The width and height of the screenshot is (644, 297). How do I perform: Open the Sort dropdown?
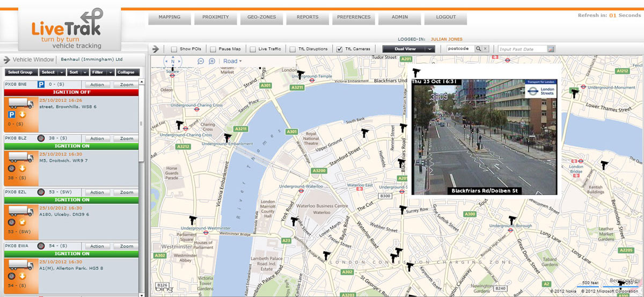point(78,72)
